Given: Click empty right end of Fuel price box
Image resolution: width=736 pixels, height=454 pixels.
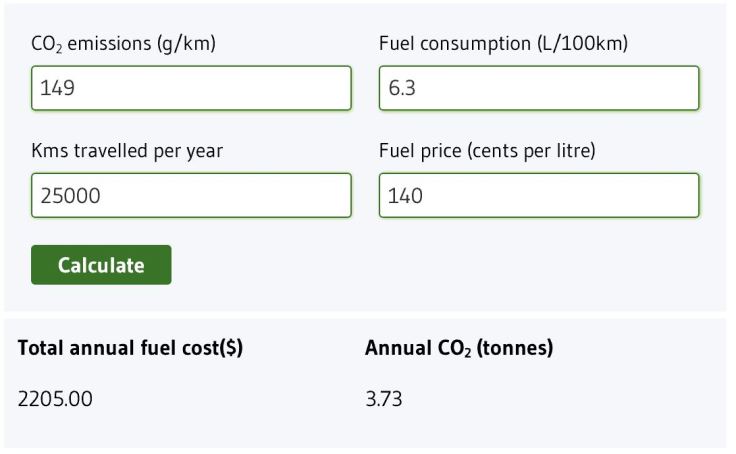Looking at the screenshot, I should pyautogui.click(x=660, y=196).
